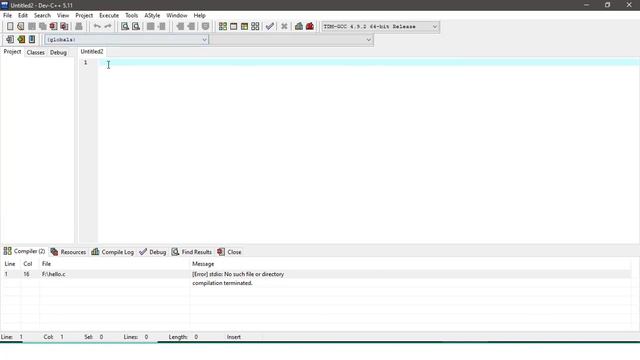This screenshot has width=640, height=360.
Task: Click the File column header
Action: [x=47, y=264]
